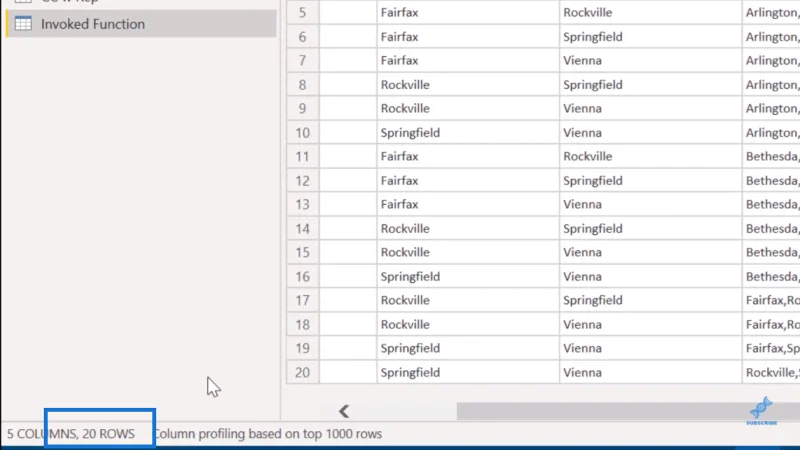Select row header 12
The image size is (800, 450).
pos(303,181)
